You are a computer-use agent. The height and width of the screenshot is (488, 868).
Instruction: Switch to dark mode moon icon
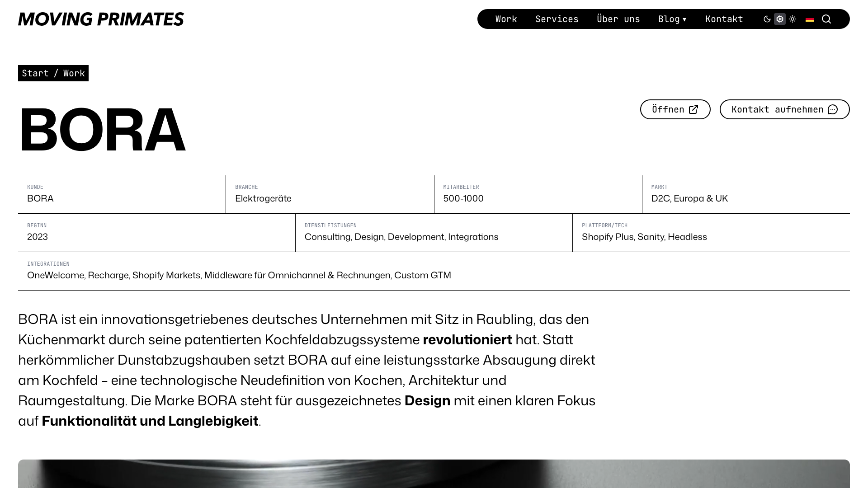(x=767, y=19)
